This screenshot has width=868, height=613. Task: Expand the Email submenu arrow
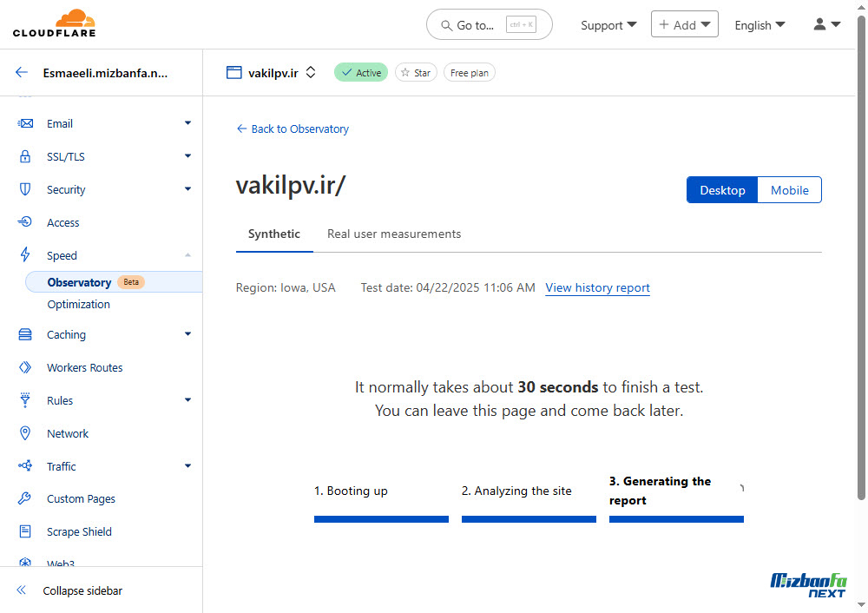point(187,123)
